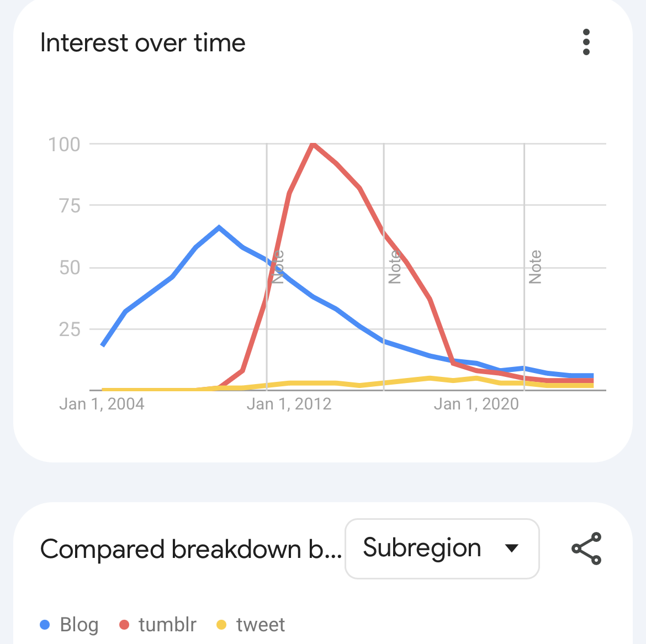The height and width of the screenshot is (644, 646).
Task: Click the blue Blog legend dot
Action: pos(45,625)
